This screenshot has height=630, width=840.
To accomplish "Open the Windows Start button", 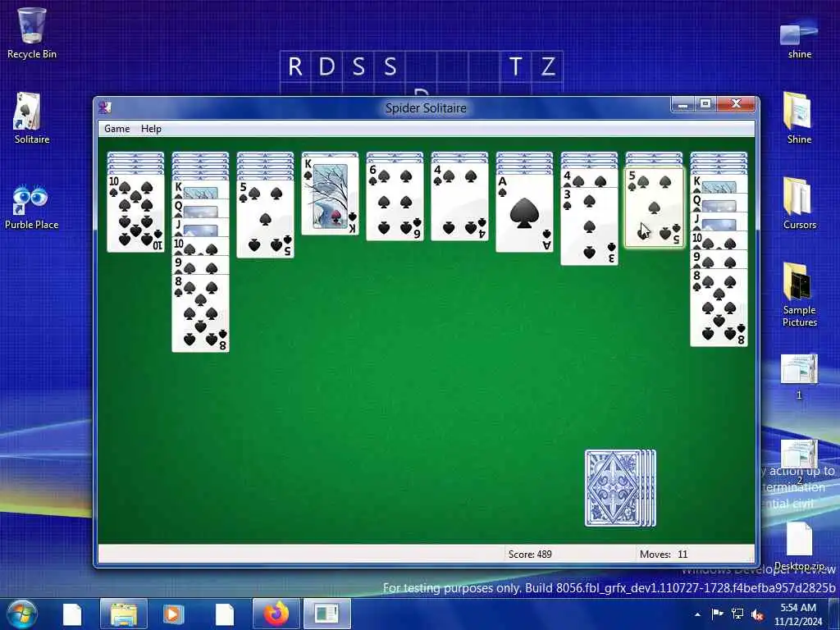I will [21, 614].
